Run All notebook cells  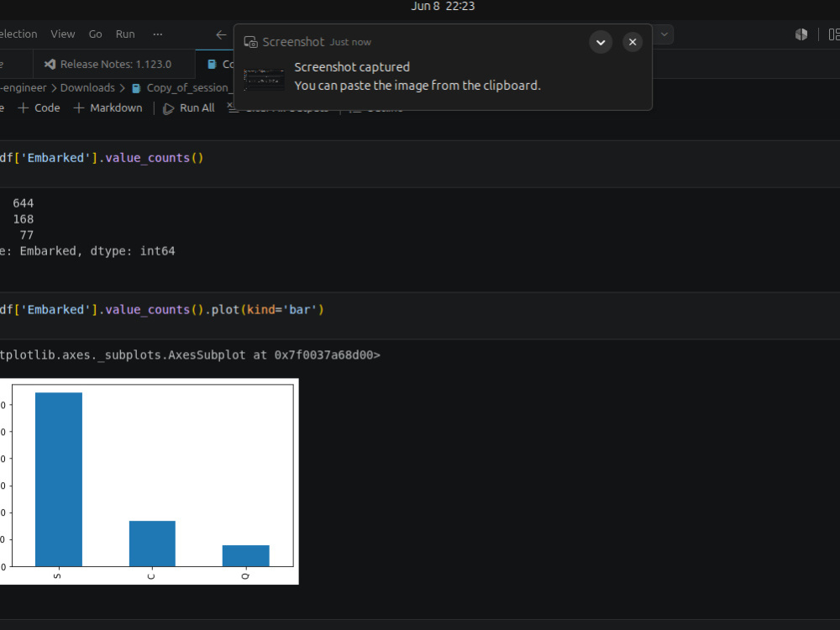tap(189, 108)
